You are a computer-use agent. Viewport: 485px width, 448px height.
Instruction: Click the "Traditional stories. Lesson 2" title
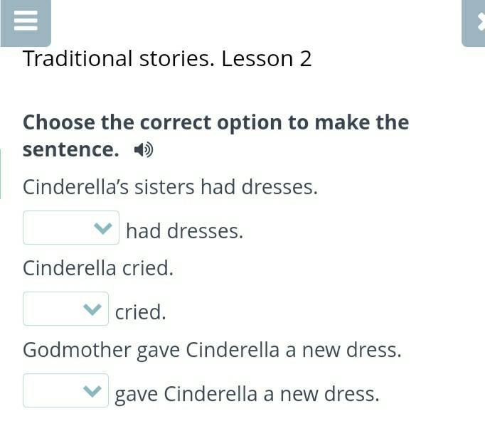click(167, 59)
